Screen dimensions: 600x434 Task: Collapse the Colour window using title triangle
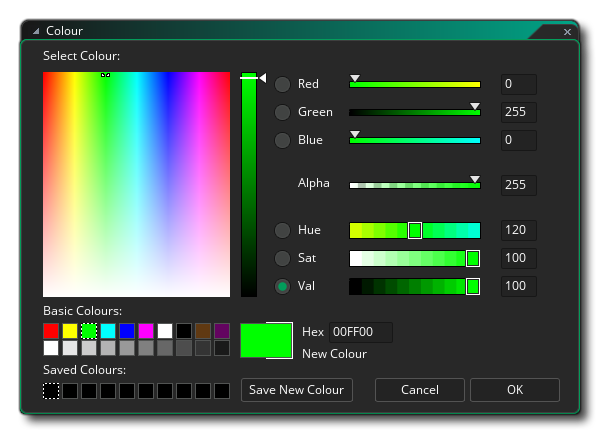(36, 31)
